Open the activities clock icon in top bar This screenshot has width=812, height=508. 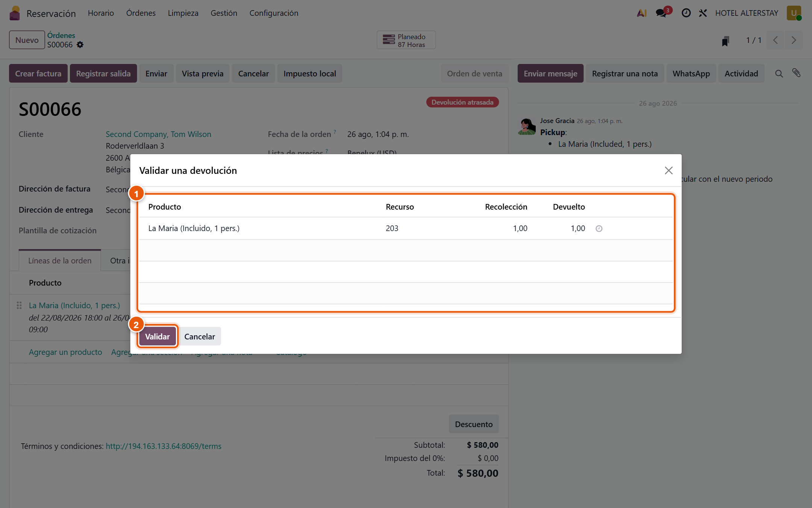click(x=686, y=13)
